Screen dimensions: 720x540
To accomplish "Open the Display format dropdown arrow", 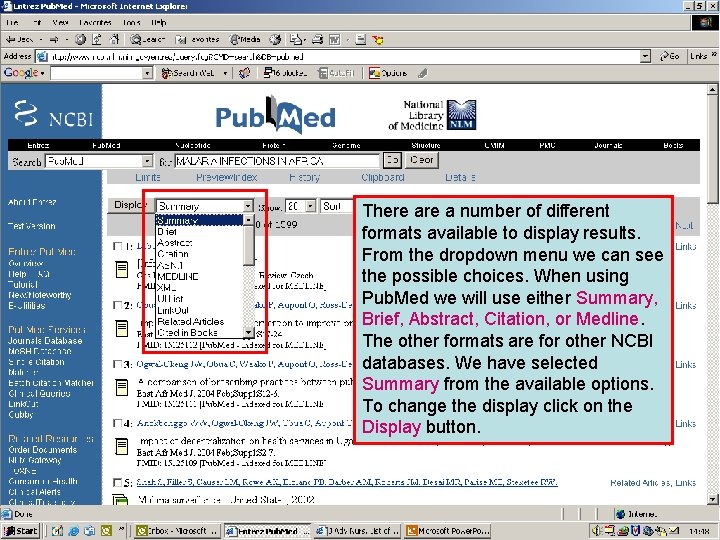I will tap(248, 206).
